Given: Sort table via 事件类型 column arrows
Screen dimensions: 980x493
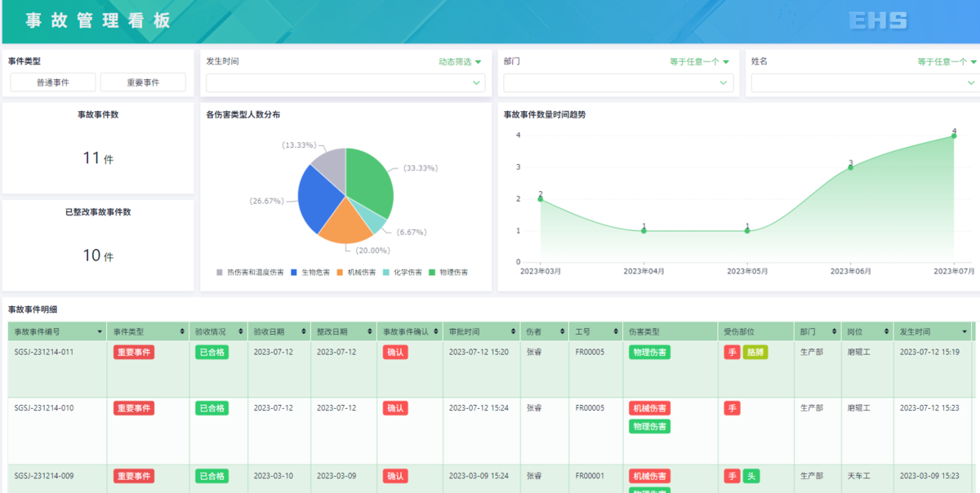Looking at the screenshot, I should [x=181, y=332].
